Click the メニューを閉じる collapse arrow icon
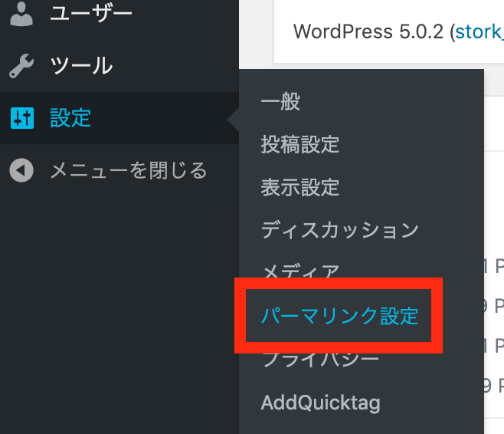 pyautogui.click(x=21, y=170)
